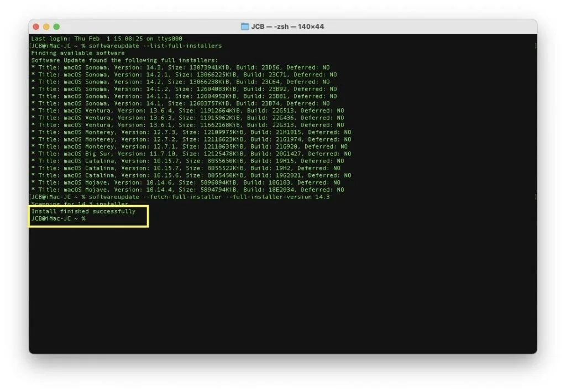Click the Sonoma row with Build 23B74
Viewport: 566px width, 392px height.
(x=181, y=103)
